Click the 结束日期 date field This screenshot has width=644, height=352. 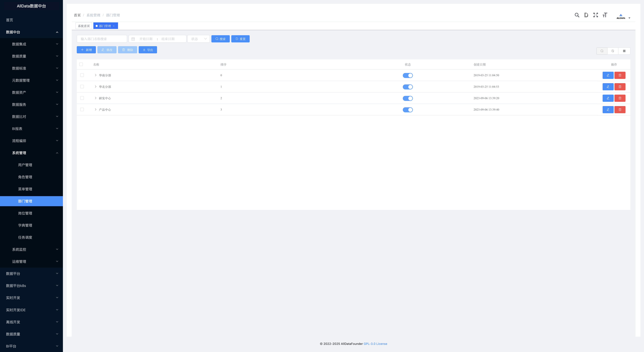[168, 39]
